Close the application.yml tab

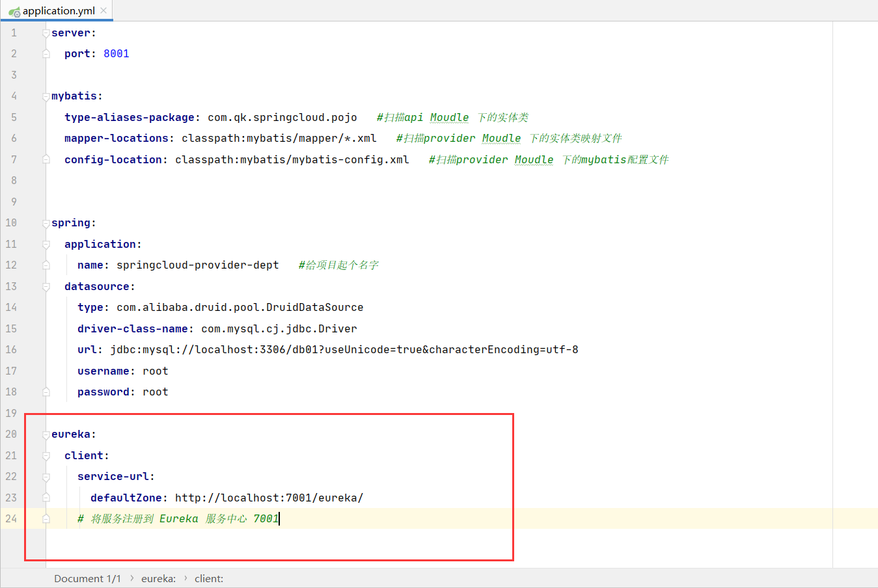click(103, 10)
